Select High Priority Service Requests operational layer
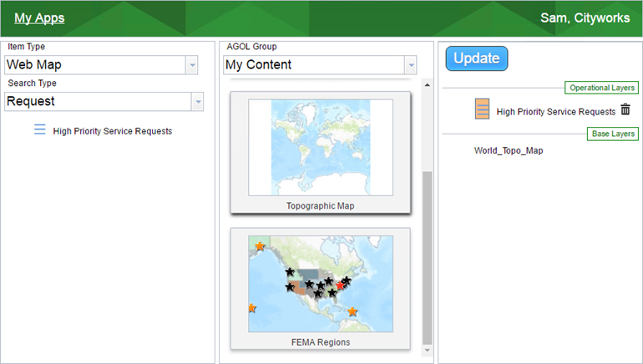Image resolution: width=643 pixels, height=364 pixels. click(556, 112)
